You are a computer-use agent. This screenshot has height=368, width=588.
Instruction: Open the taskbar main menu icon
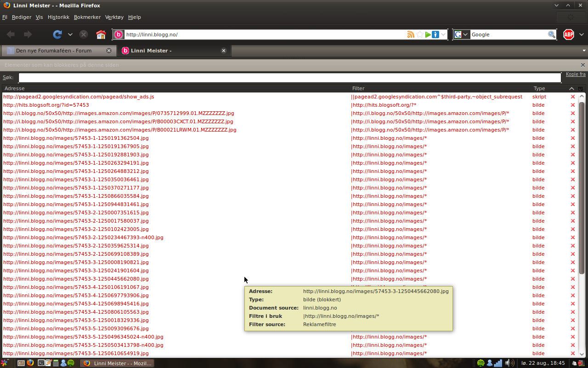(4, 363)
